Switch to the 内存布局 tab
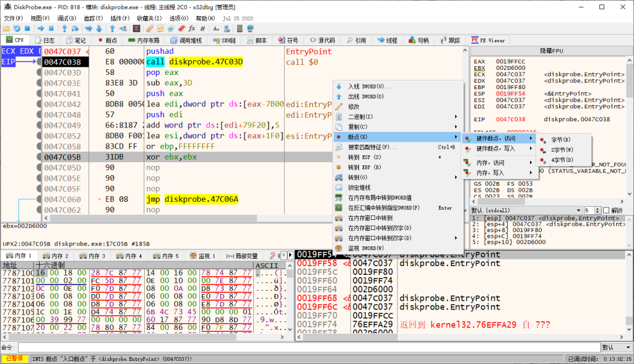This screenshot has width=634, height=364. click(x=144, y=40)
